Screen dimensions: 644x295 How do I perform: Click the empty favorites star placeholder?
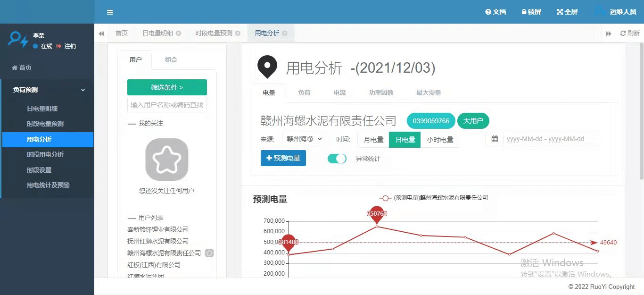click(167, 160)
